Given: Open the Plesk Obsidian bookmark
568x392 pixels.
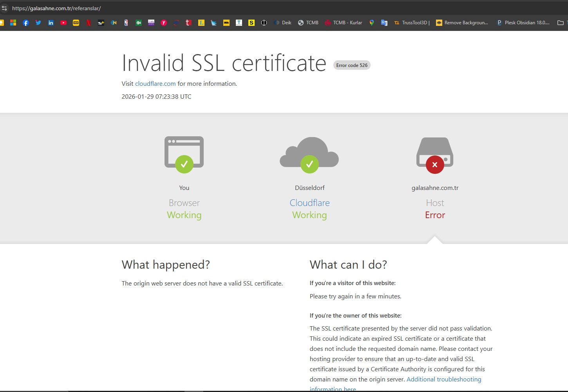Looking at the screenshot, I should [x=523, y=23].
